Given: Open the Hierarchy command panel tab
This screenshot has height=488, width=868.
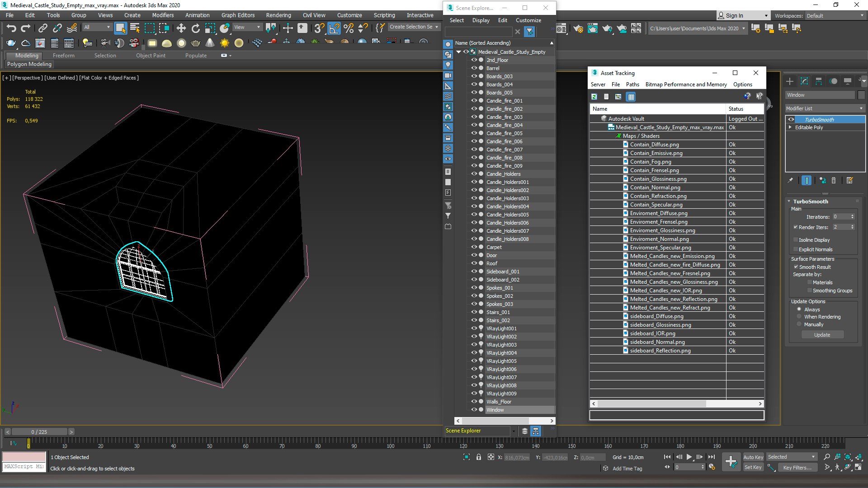Looking at the screenshot, I should [x=819, y=81].
